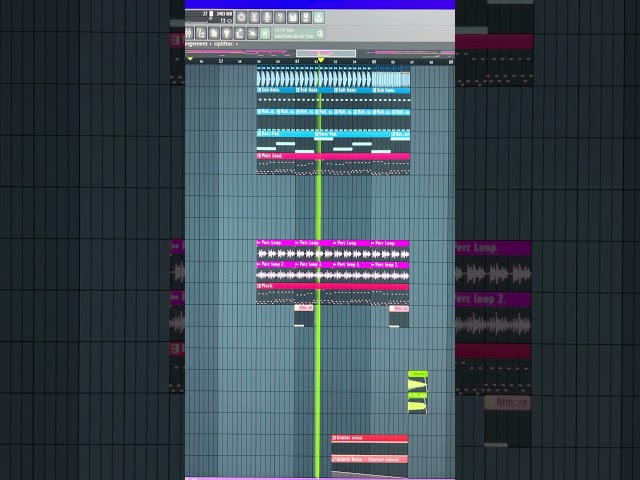
Task: Select the second green clip below Impact
Action: (x=418, y=403)
